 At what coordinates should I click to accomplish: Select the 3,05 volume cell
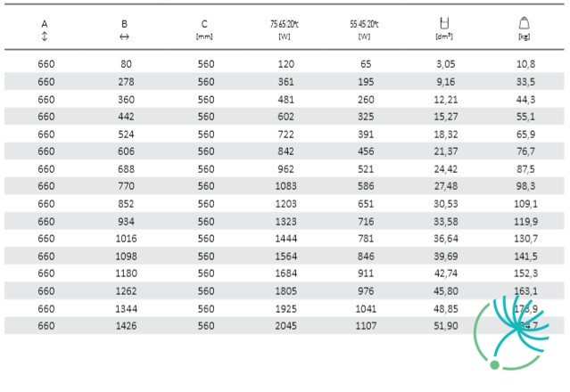(x=446, y=64)
